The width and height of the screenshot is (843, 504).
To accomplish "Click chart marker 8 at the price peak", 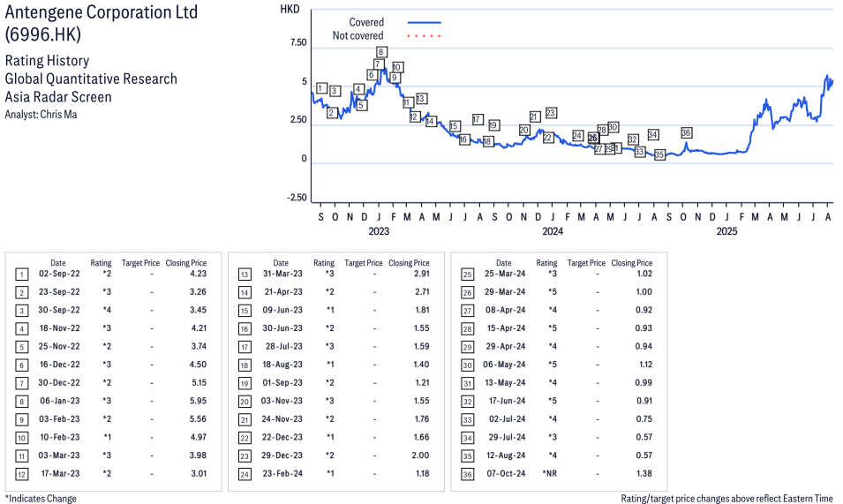I will click(x=381, y=52).
